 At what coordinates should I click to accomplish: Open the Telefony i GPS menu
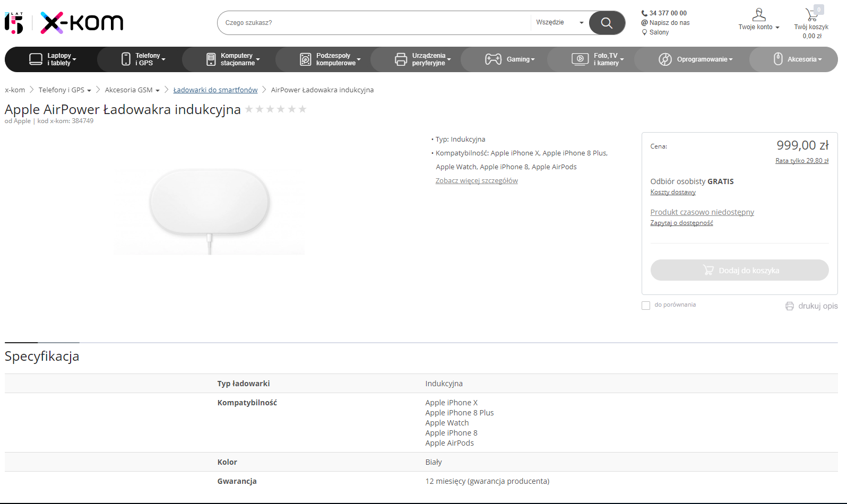pyautogui.click(x=143, y=59)
